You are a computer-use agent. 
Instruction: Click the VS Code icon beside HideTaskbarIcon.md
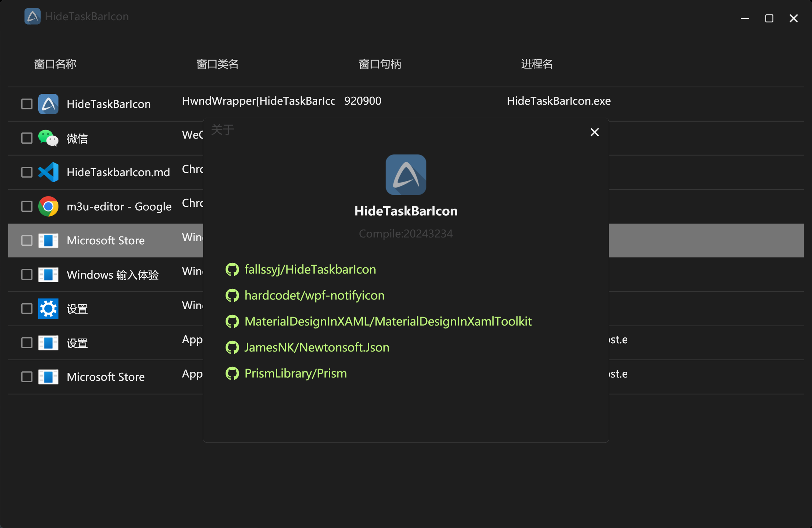[48, 172]
